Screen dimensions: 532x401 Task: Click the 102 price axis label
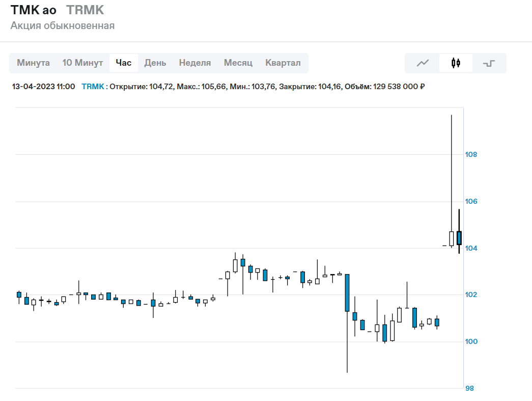[x=471, y=295]
